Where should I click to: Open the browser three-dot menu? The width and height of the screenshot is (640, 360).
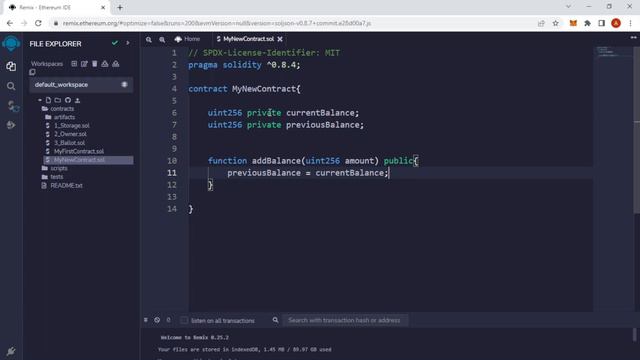(631, 23)
